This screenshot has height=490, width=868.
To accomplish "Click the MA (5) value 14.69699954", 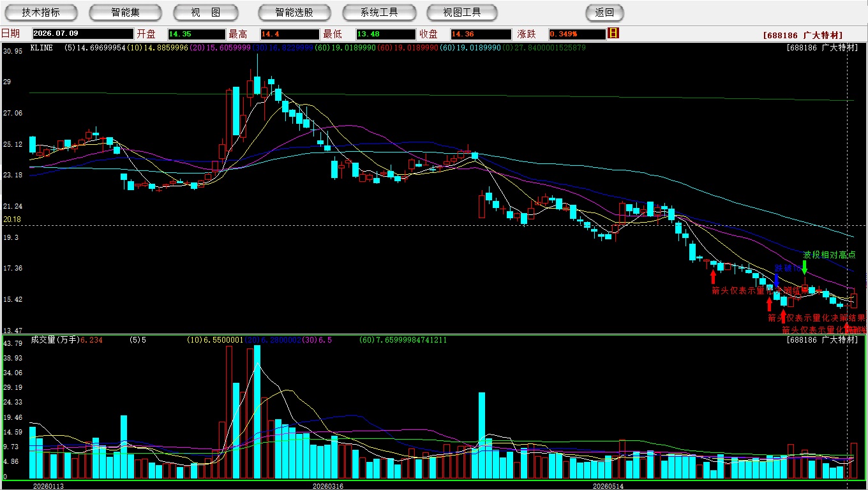I will (x=95, y=47).
